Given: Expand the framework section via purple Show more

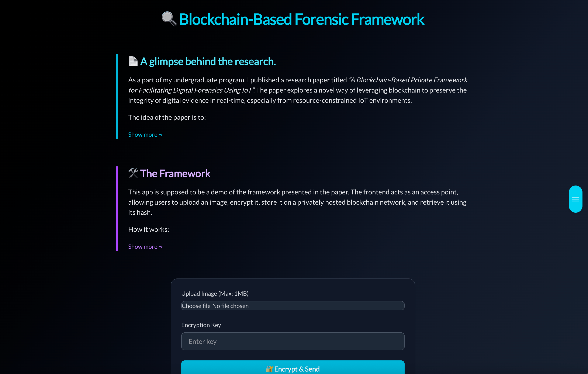Looking at the screenshot, I should pyautogui.click(x=143, y=247).
